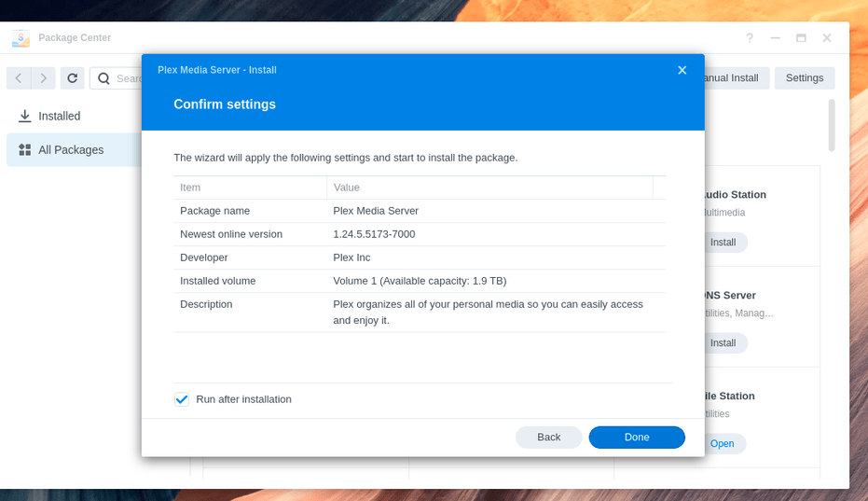Click the Plex Inc developer value
The height and width of the screenshot is (501, 868).
[351, 257]
